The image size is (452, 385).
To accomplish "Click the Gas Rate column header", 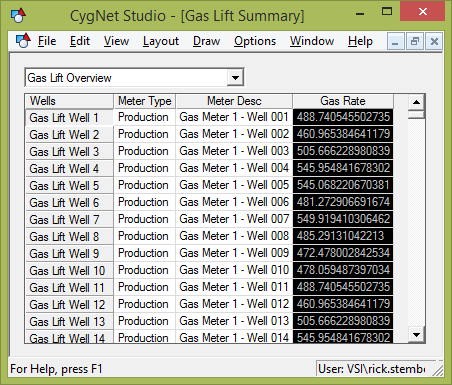I will tap(343, 101).
